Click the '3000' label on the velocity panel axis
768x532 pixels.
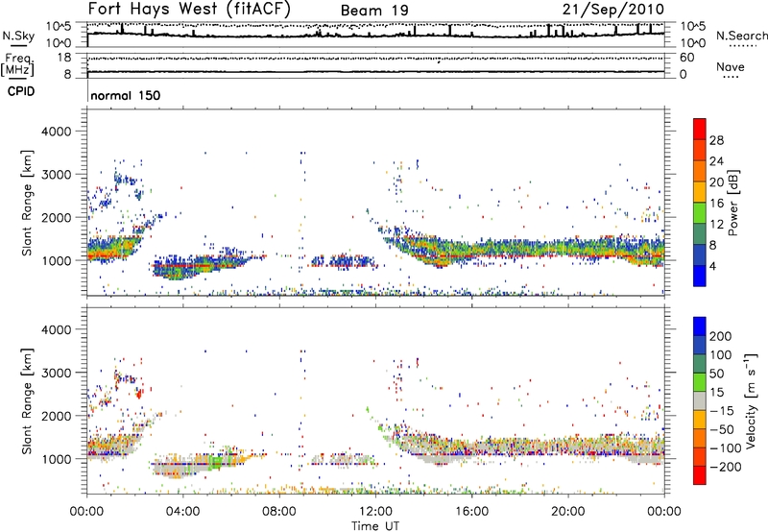(x=56, y=373)
